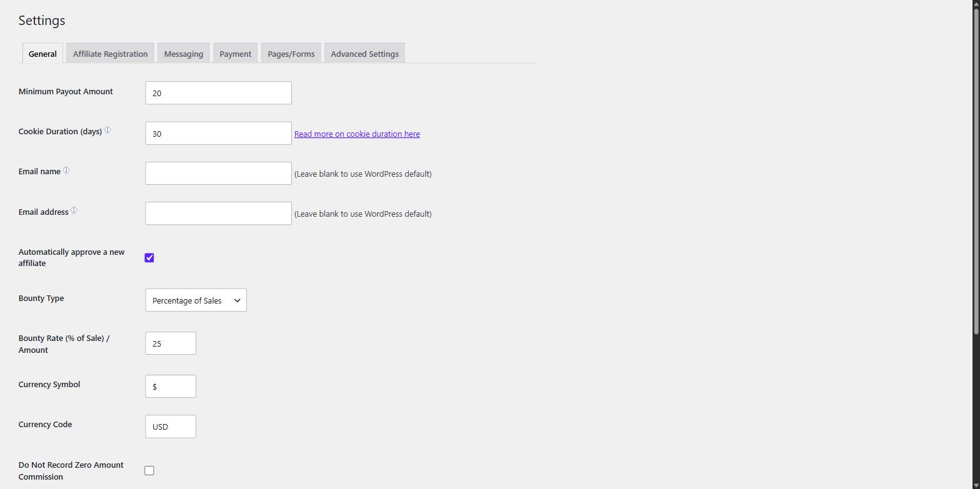Click the Settings page heading

(x=42, y=21)
